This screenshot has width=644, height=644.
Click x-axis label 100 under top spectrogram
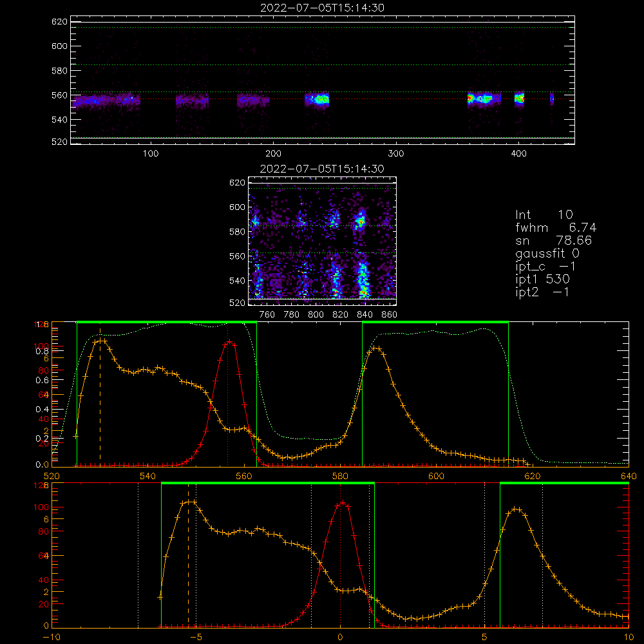151,154
